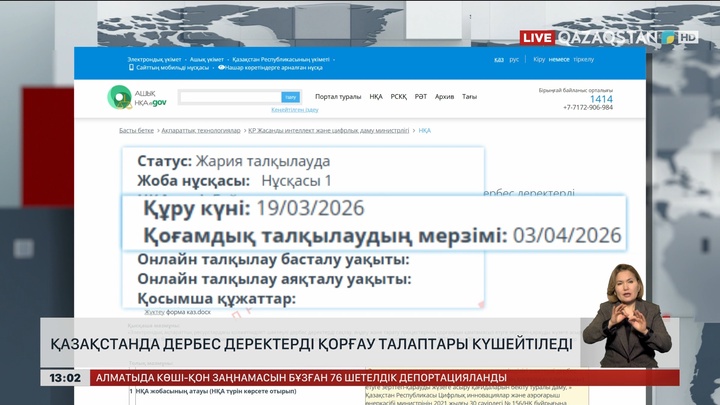Open the НҚА menu item
720x405 pixels.
click(376, 96)
